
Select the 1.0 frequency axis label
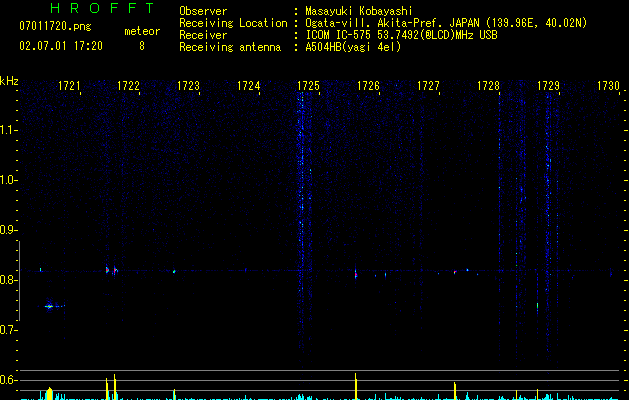pos(8,180)
